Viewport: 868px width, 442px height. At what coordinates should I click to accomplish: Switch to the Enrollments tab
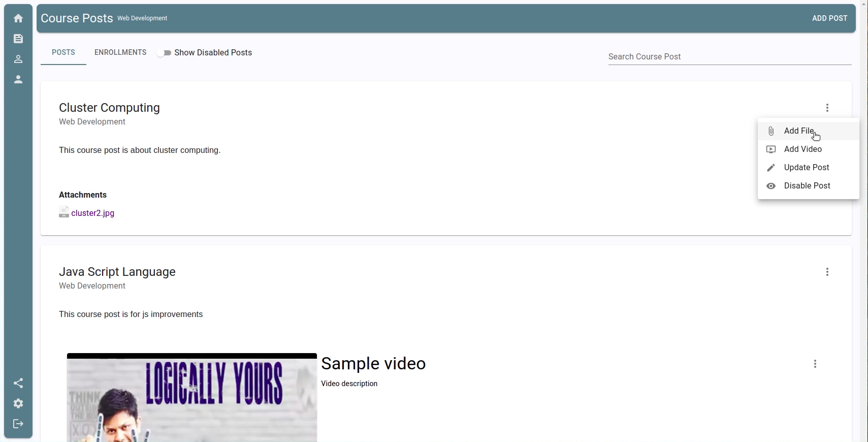[120, 52]
